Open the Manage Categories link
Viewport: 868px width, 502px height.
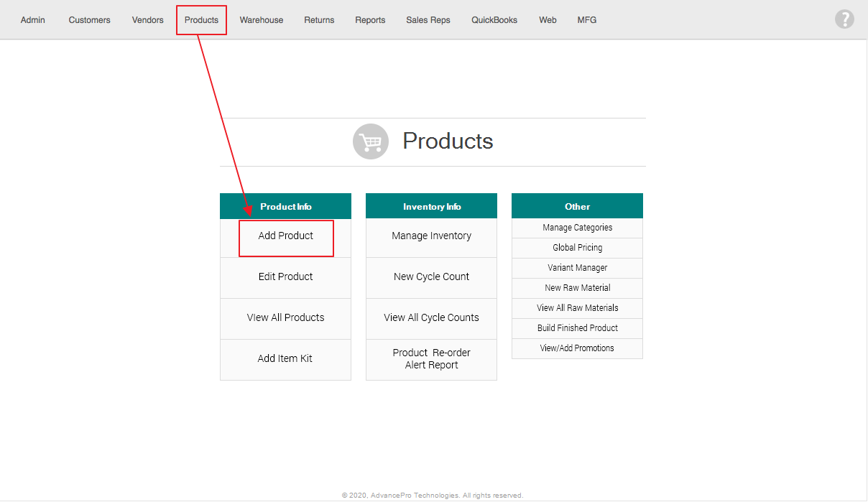(577, 228)
